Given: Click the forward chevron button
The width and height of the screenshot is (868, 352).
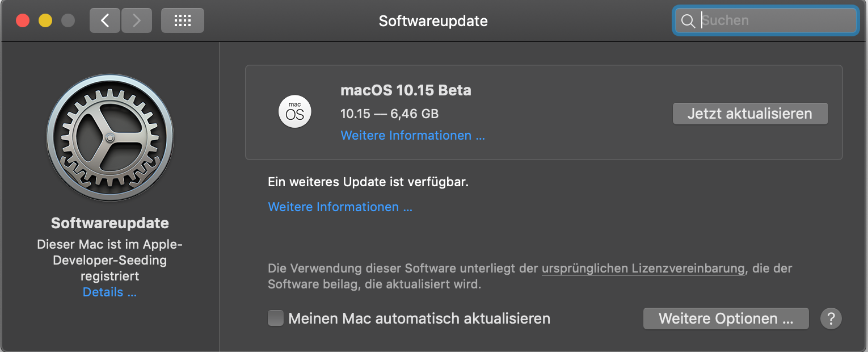Looking at the screenshot, I should pyautogui.click(x=136, y=21).
